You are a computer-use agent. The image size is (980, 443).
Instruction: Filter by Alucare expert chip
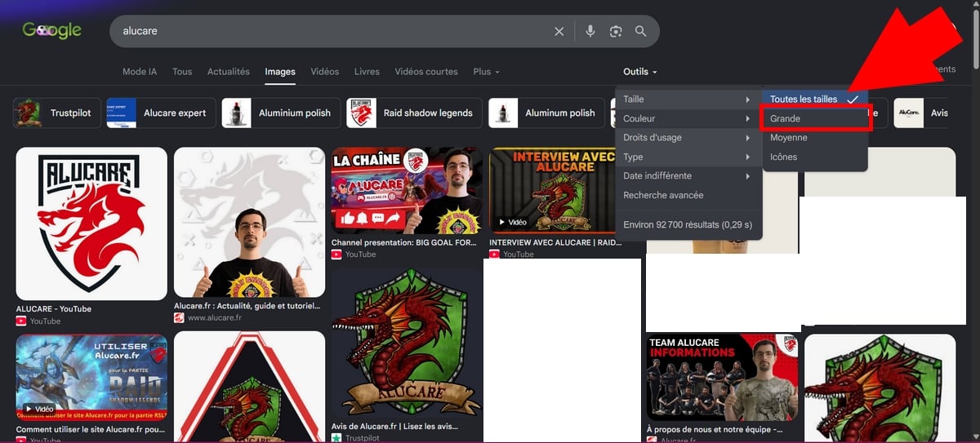pos(162,113)
